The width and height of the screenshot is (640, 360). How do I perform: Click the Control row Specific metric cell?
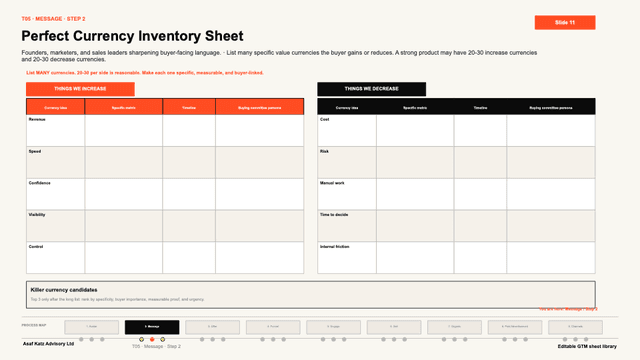(x=124, y=258)
